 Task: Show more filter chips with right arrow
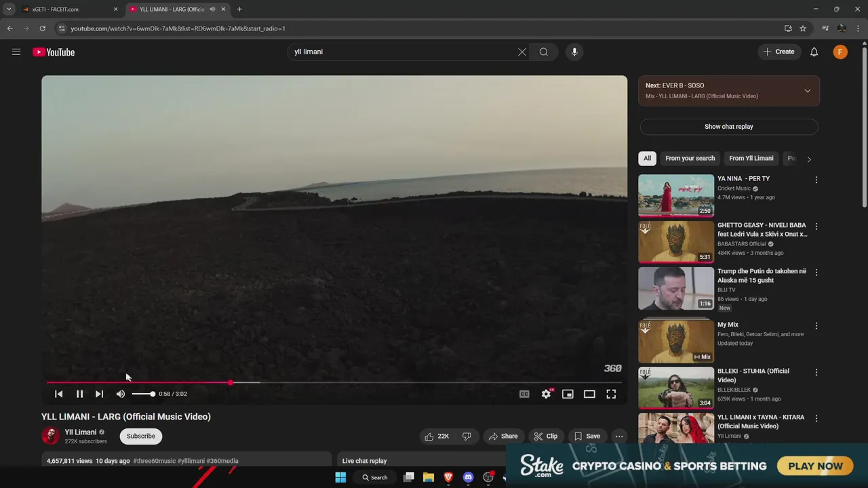808,159
